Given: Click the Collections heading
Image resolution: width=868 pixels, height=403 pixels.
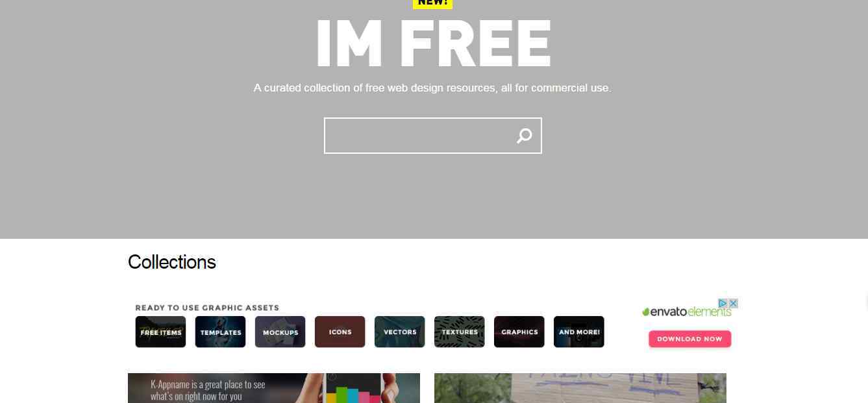Looking at the screenshot, I should tap(171, 262).
